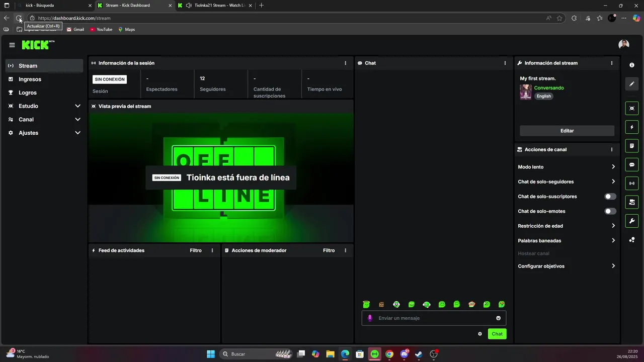
Task: Toggle the moderator actions document icon in sidebar
Action: tap(632, 146)
